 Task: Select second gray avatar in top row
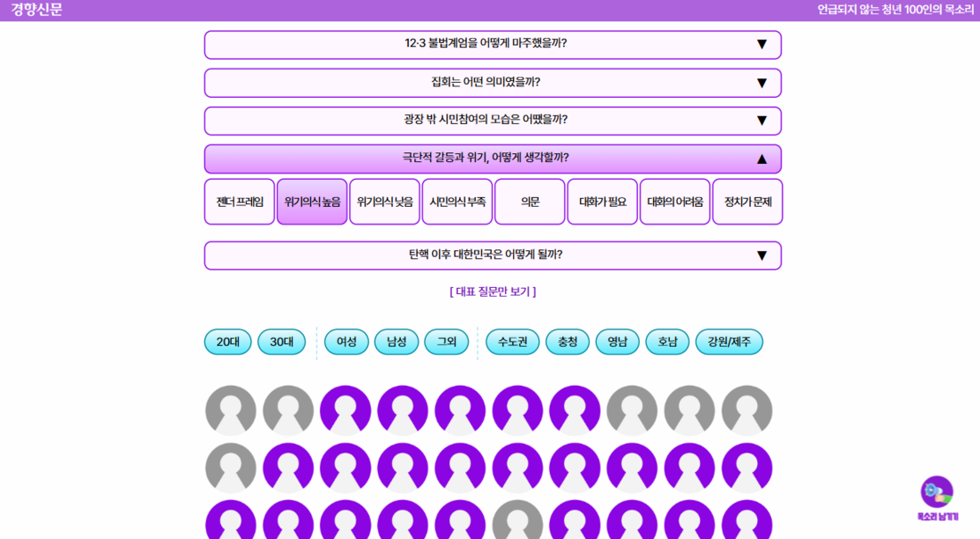point(288,410)
